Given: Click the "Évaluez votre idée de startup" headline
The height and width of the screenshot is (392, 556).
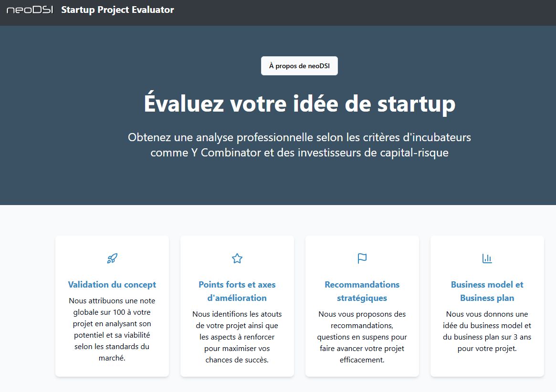Looking at the screenshot, I should pos(299,104).
